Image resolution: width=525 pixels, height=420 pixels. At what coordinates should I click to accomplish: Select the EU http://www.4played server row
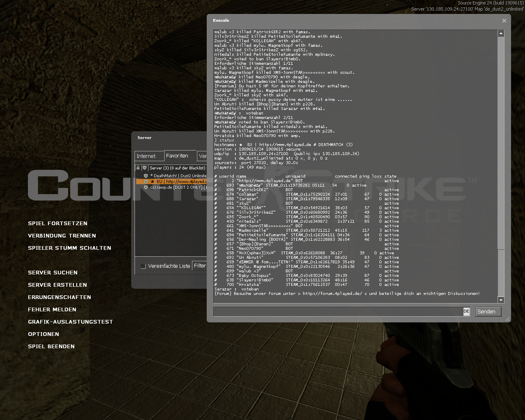(171, 181)
